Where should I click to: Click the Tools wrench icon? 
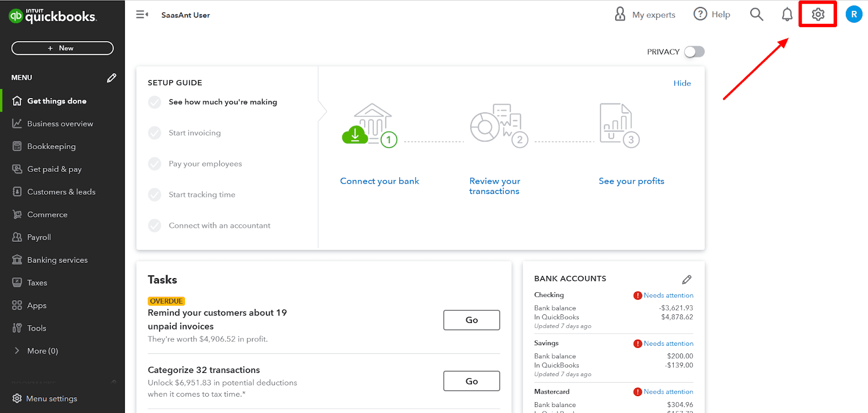coord(17,328)
